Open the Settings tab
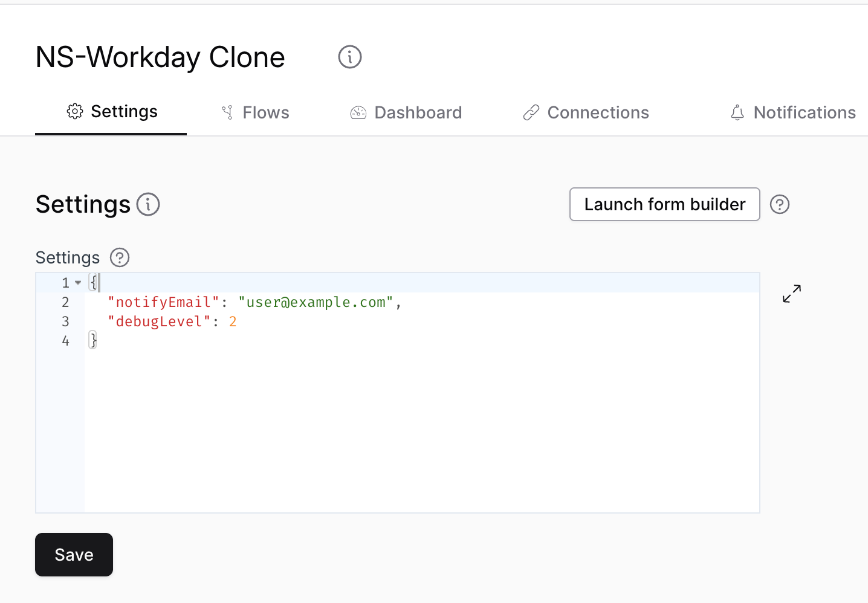868x603 pixels. tap(111, 112)
